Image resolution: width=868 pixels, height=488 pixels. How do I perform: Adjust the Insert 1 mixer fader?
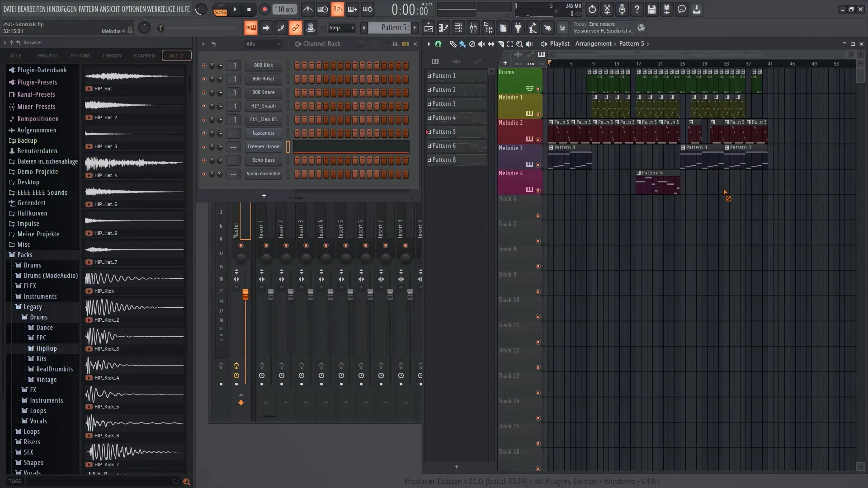pos(271,295)
